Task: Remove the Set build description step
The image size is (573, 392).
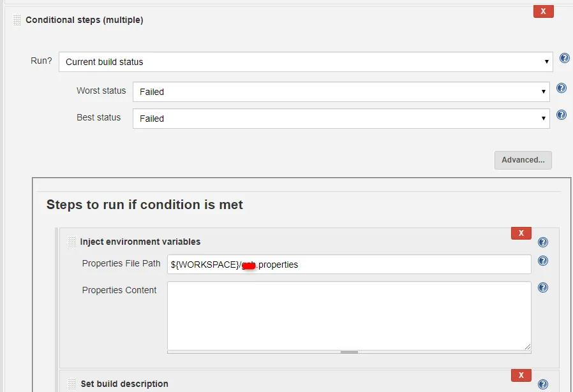Action: click(521, 375)
